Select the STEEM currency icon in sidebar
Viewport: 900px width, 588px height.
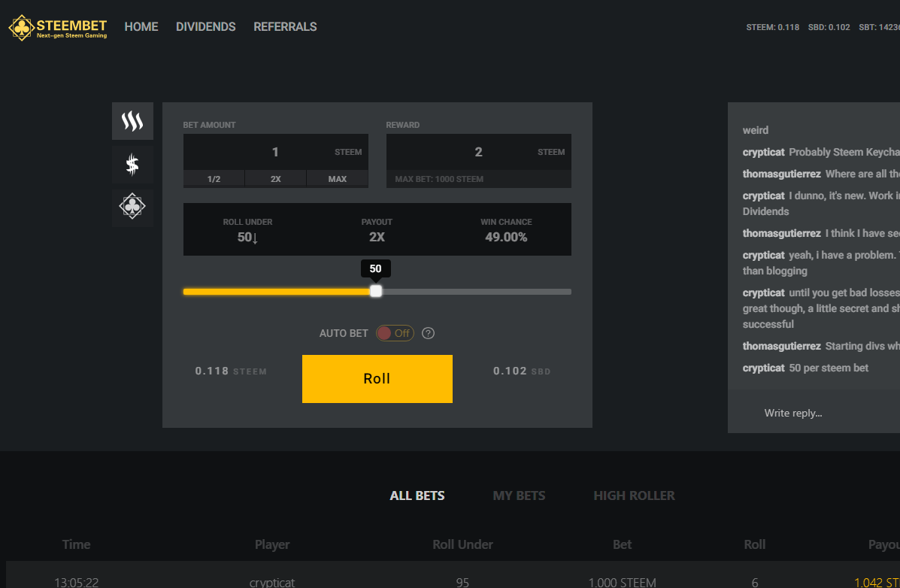coord(132,121)
